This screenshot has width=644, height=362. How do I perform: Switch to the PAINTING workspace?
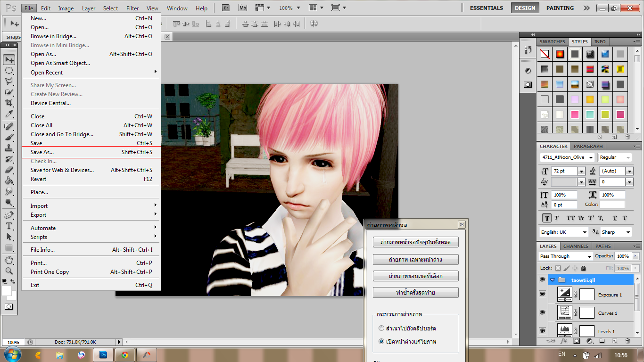(560, 8)
